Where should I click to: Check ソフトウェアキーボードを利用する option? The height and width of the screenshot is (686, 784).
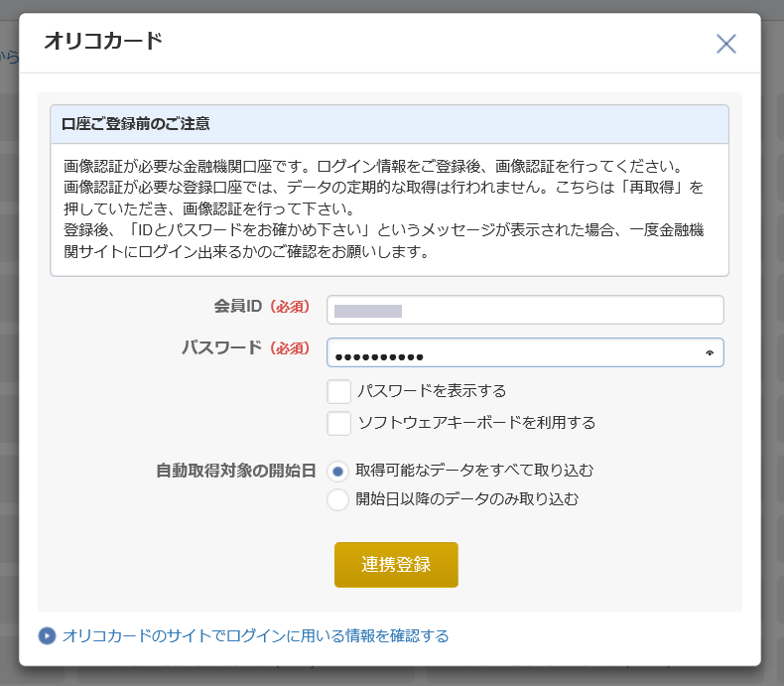[339, 423]
